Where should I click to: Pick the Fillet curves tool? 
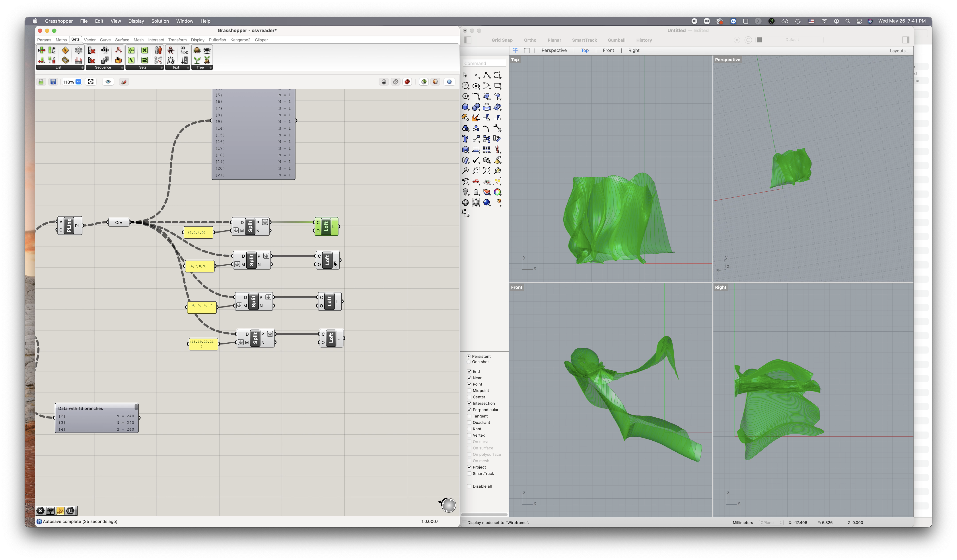[476, 96]
